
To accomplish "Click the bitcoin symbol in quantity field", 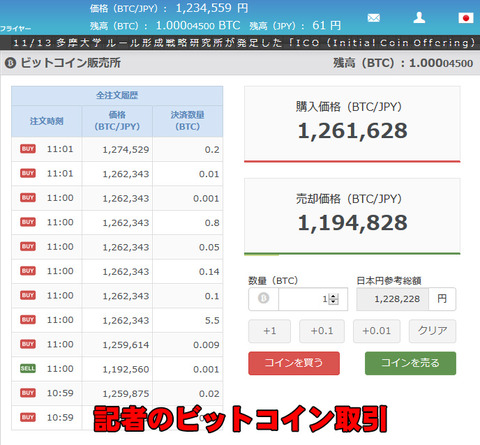I will 263,298.
